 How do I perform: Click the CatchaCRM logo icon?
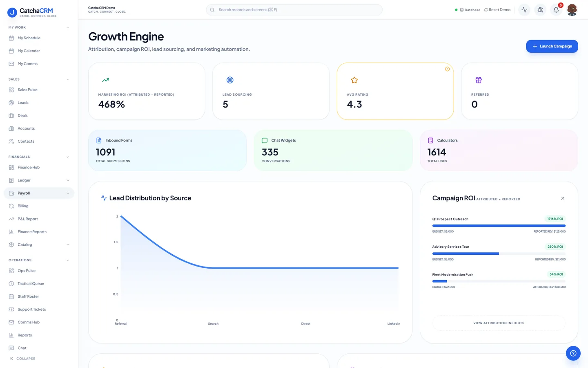pyautogui.click(x=12, y=13)
